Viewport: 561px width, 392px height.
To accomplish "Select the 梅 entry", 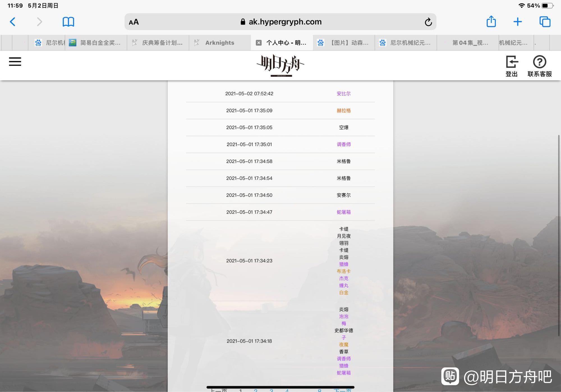I will pyautogui.click(x=344, y=324).
